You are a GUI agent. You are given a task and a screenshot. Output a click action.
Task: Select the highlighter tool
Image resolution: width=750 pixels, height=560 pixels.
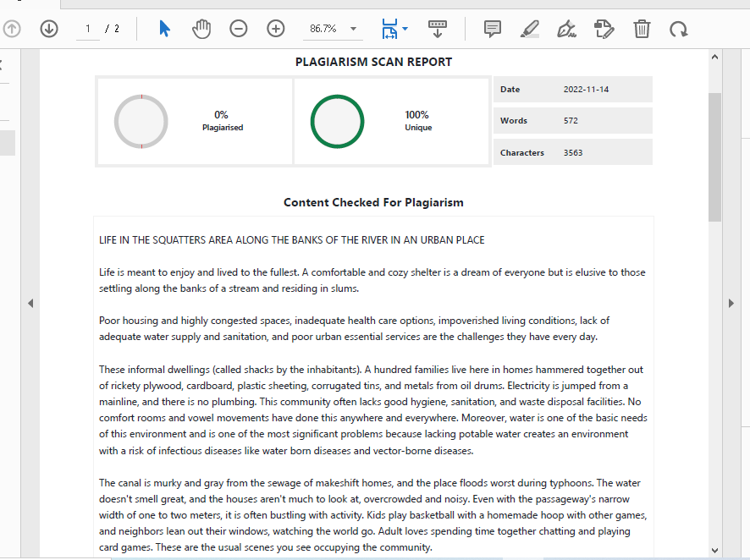[530, 29]
